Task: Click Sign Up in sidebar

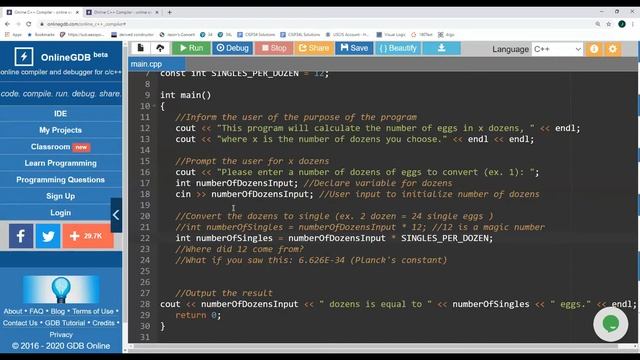Action: [60, 196]
